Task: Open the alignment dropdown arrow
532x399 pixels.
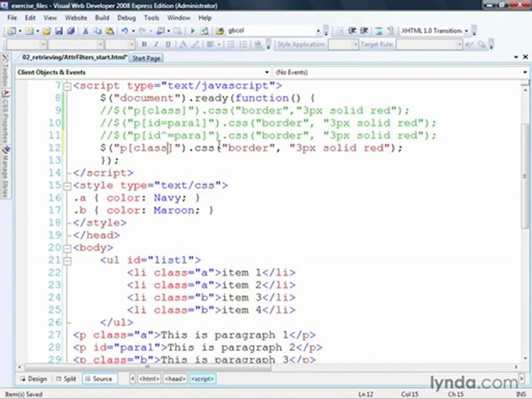Action: (x=219, y=44)
